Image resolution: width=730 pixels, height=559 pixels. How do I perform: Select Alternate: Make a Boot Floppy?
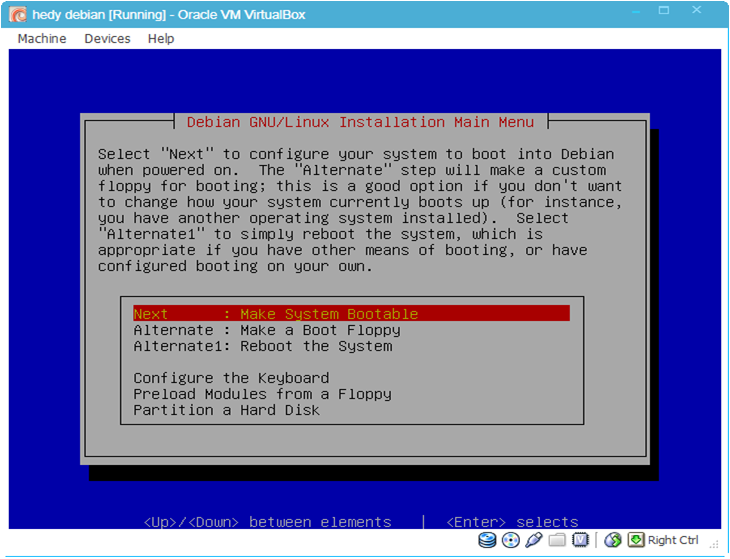[351, 330]
